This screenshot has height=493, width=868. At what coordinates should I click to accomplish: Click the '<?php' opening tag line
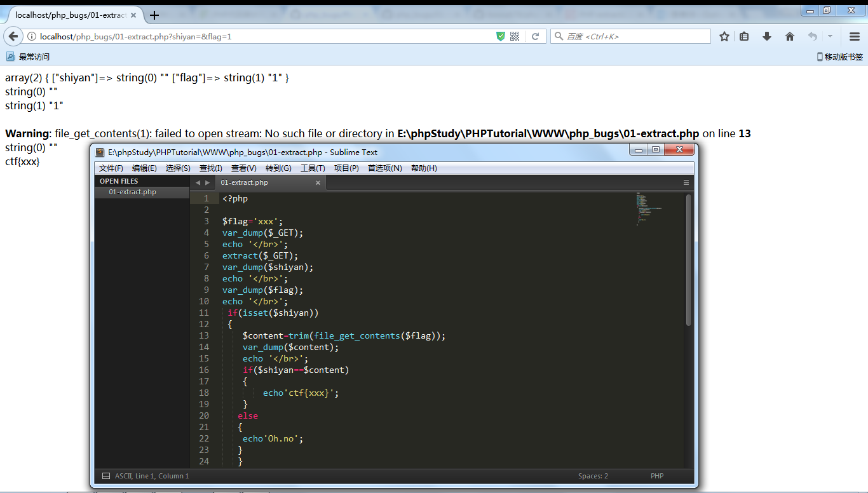[x=235, y=198]
